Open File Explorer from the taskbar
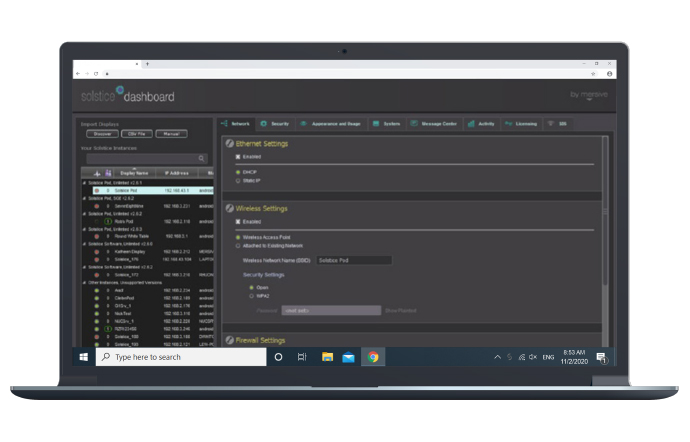 [327, 357]
